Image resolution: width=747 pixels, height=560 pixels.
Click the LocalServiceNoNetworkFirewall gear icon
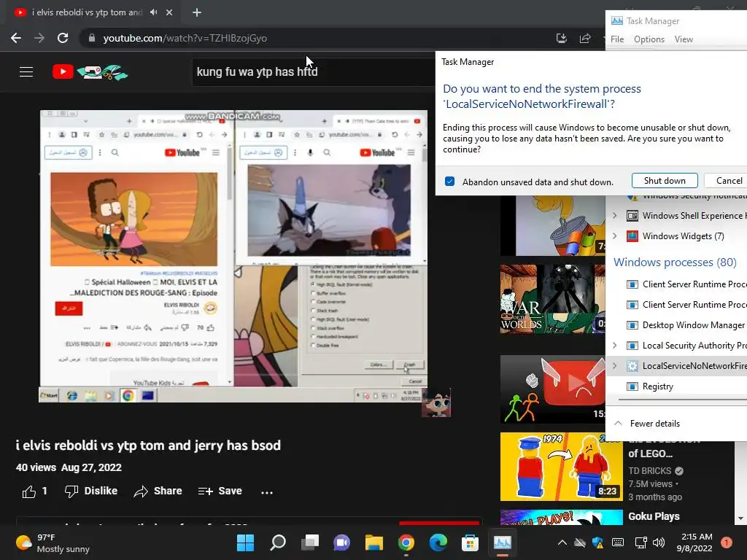[x=632, y=366]
